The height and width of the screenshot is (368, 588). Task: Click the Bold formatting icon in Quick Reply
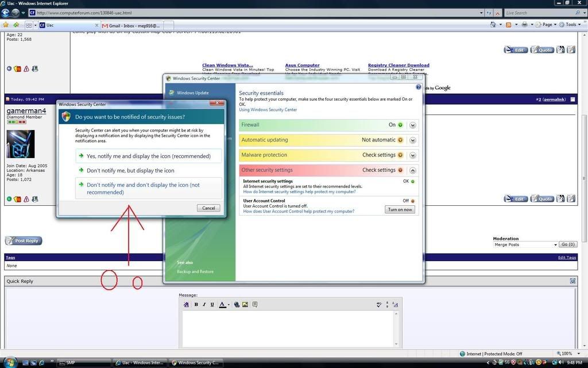coord(196,305)
